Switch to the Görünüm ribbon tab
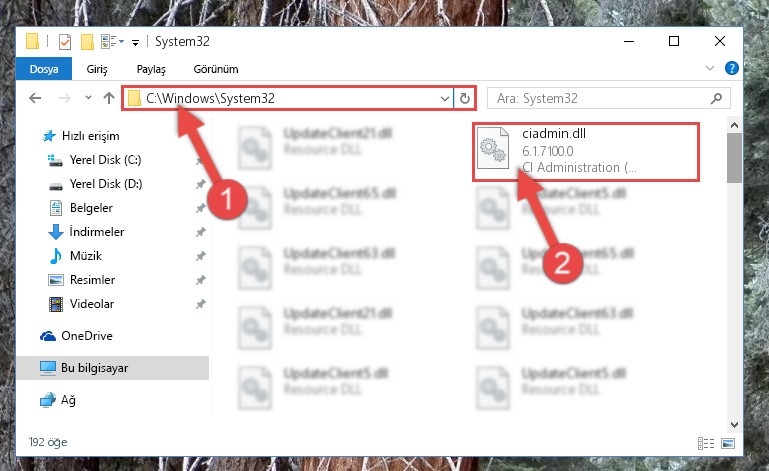Viewport: 769px width, 471px height. 216,69
